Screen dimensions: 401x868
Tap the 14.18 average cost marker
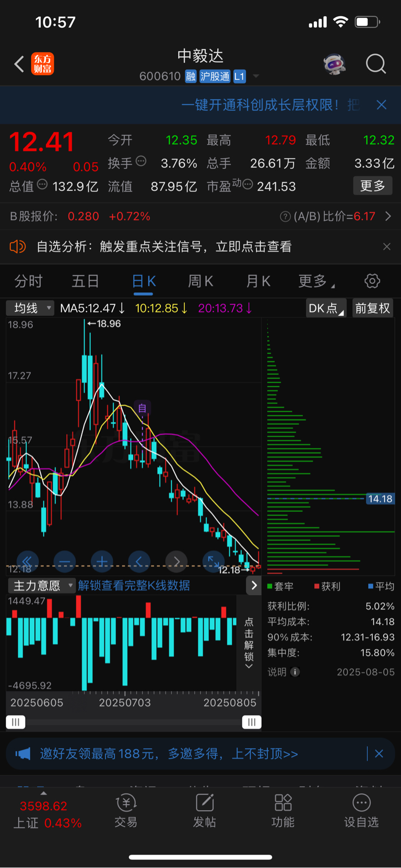pyautogui.click(x=380, y=498)
